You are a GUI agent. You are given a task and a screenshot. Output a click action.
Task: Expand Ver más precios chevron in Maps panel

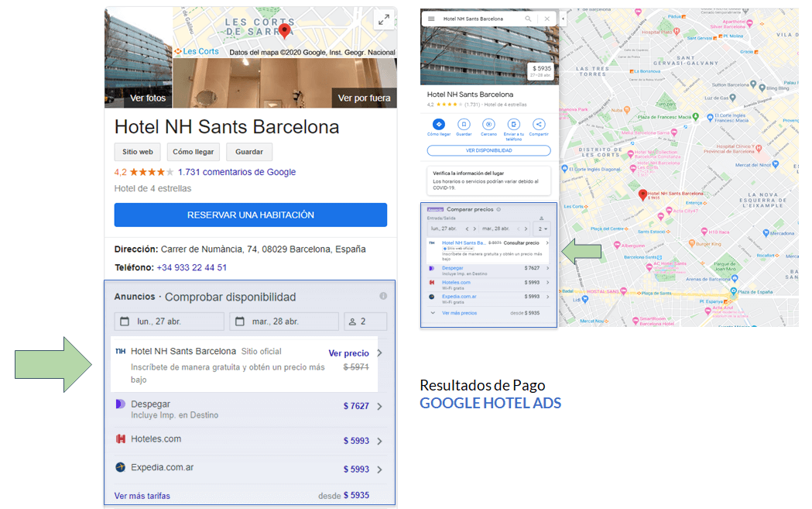pos(433,313)
